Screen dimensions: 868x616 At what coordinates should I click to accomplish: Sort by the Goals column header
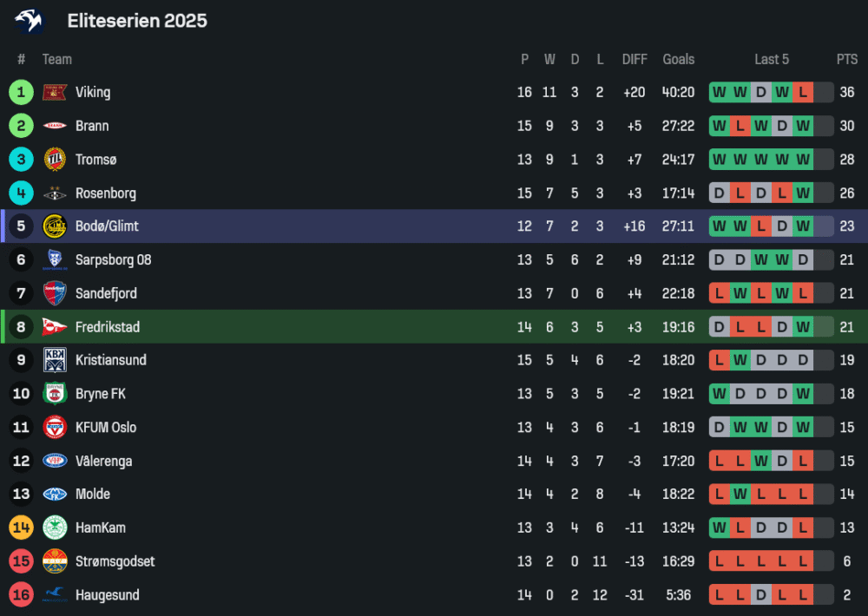[678, 59]
